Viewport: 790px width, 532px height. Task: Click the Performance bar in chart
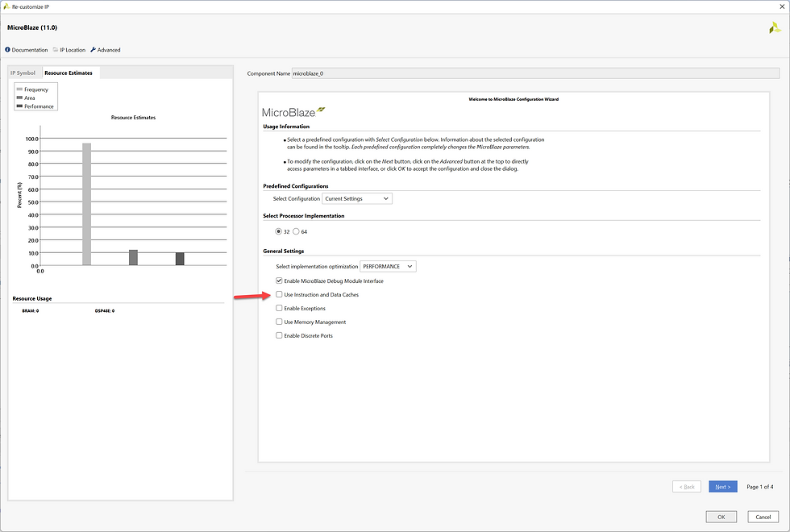click(x=180, y=259)
